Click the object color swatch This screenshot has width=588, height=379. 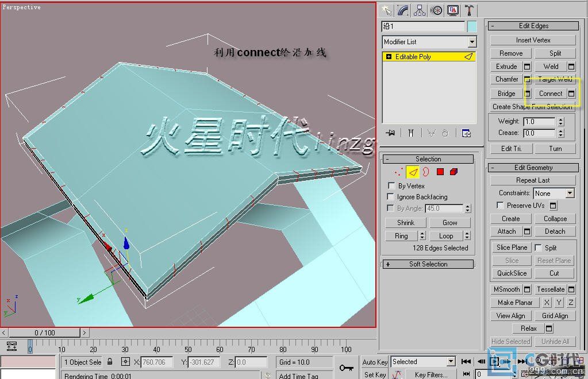click(472, 26)
